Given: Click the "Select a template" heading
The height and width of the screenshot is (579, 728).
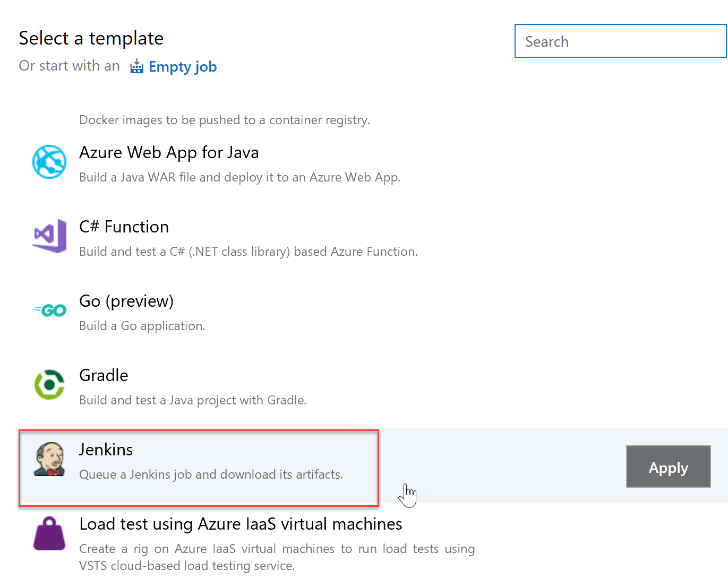Looking at the screenshot, I should click(91, 38).
